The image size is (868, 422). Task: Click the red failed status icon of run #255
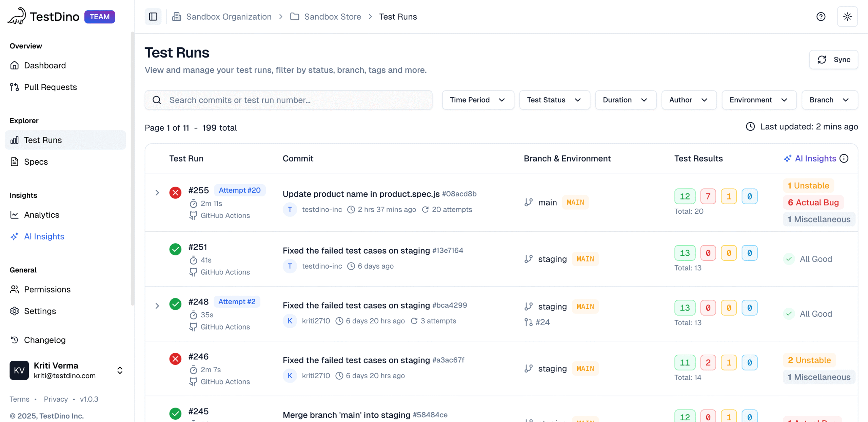tap(175, 193)
